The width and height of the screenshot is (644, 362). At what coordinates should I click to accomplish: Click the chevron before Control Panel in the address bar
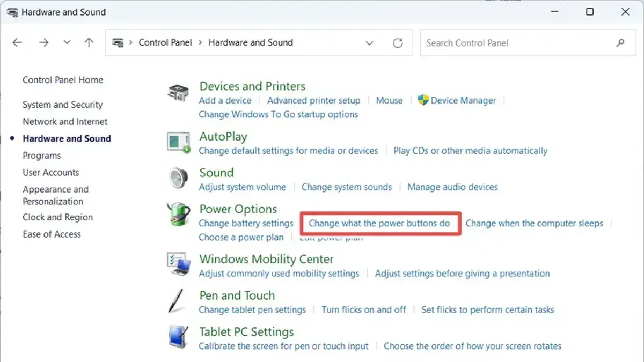point(130,42)
